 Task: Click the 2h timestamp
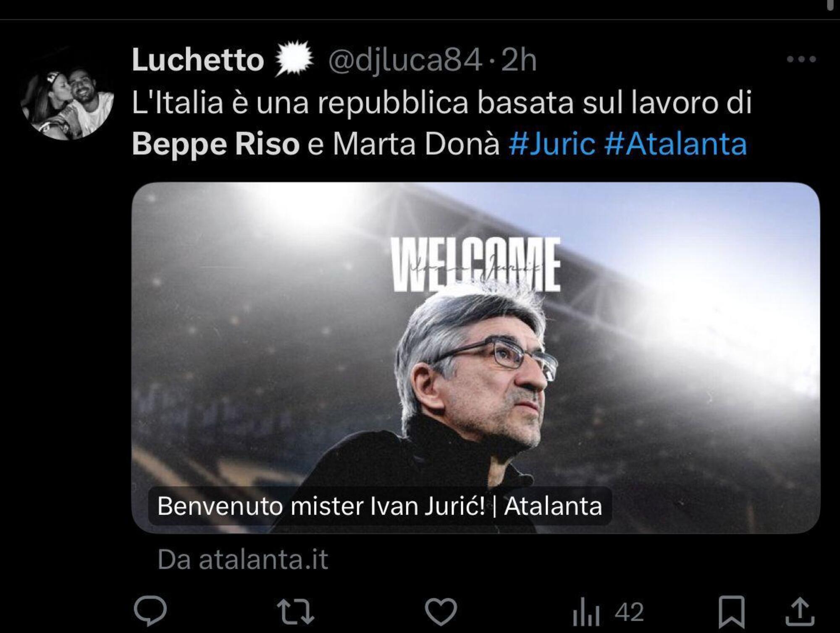coord(519,60)
